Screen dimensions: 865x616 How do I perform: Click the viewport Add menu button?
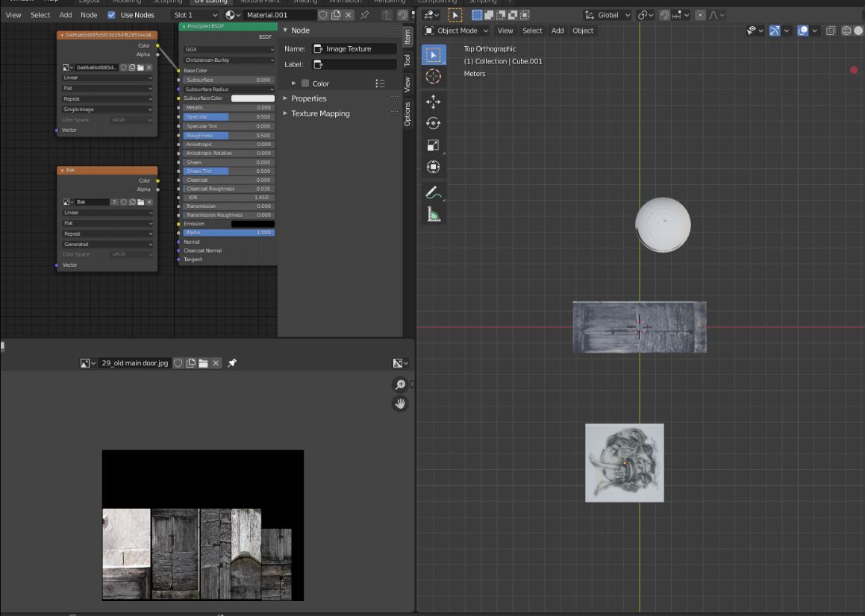coord(558,31)
